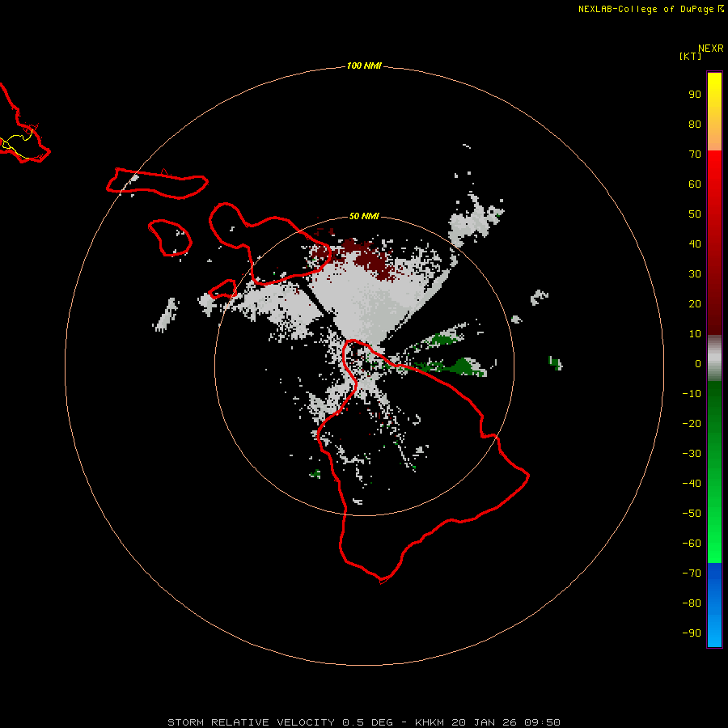728x728 pixels.
Task: Click the -60 value on velocity scale
Action: click(692, 544)
